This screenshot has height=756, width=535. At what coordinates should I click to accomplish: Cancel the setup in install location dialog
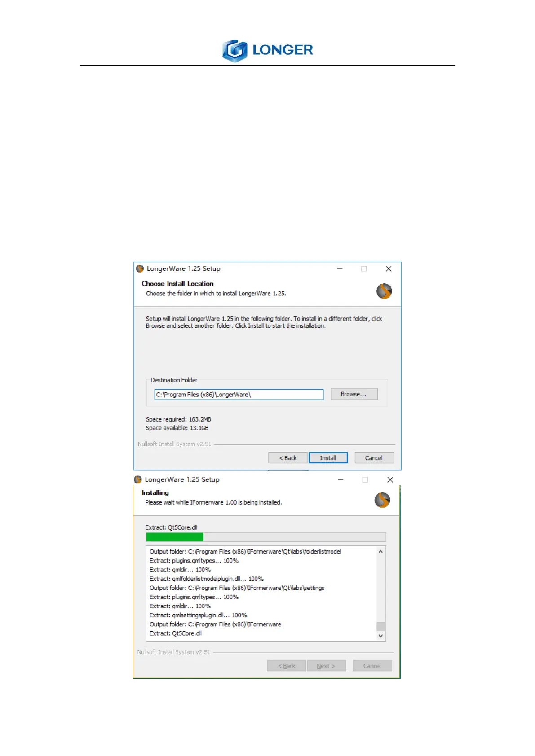click(374, 458)
